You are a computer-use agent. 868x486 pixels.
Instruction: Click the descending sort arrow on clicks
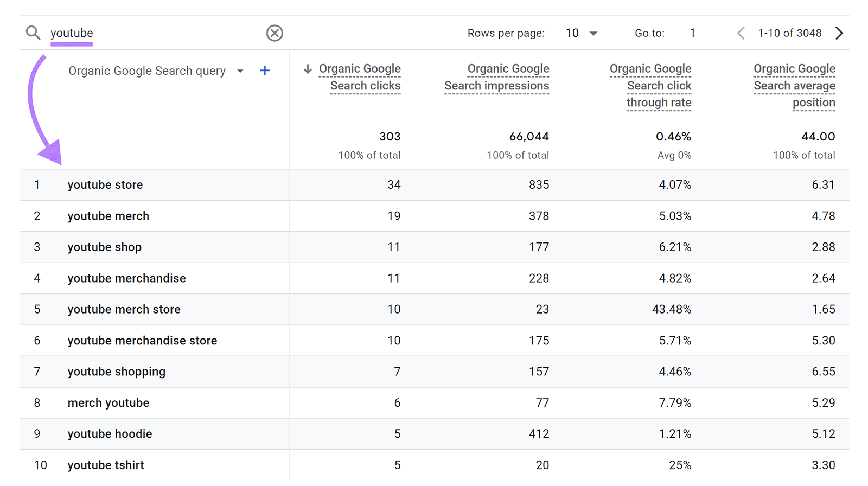point(308,69)
